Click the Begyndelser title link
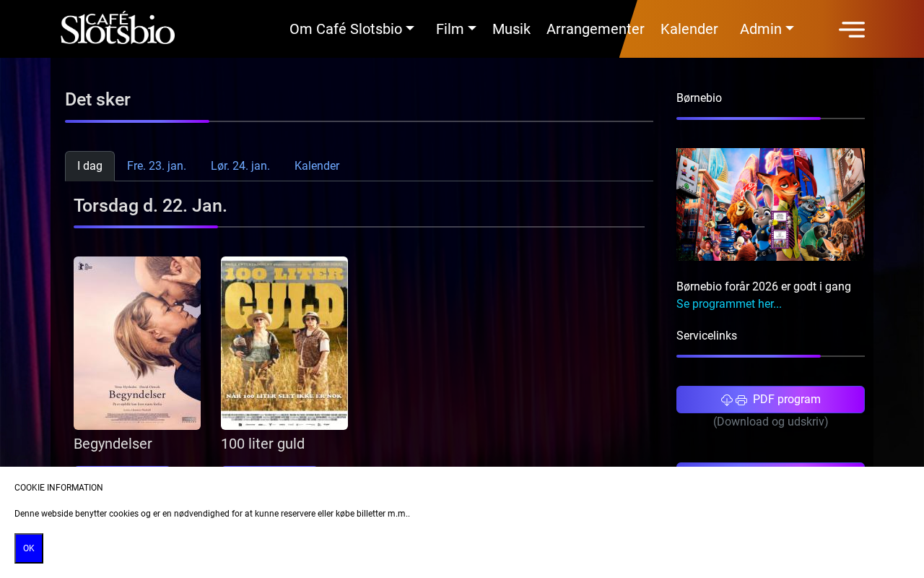This screenshot has width=924, height=578. [113, 444]
